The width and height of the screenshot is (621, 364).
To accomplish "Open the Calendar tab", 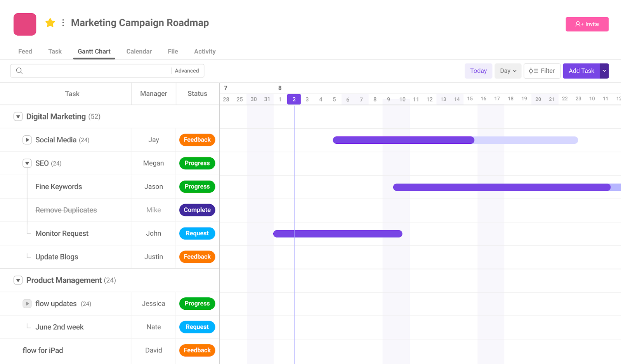I will [139, 52].
